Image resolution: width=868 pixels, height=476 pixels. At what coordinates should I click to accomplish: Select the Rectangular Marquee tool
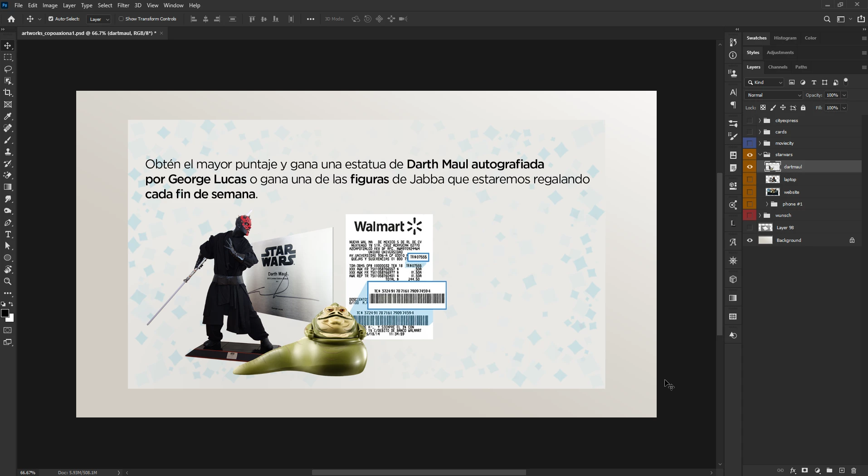coord(8,58)
